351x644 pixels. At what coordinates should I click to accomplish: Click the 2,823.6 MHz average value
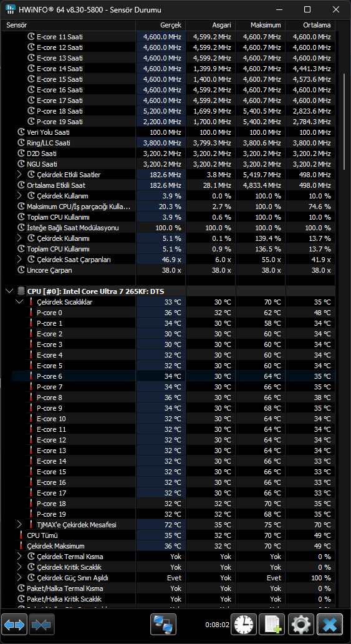click(x=312, y=111)
